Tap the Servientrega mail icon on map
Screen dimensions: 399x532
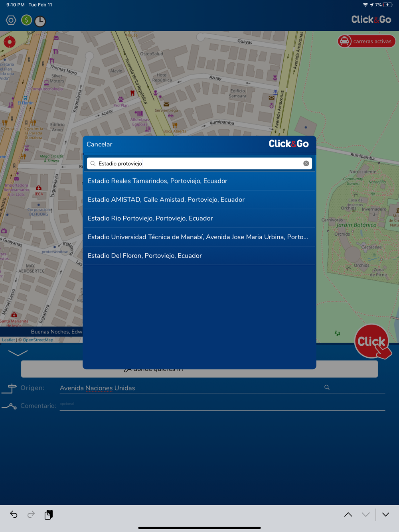[166, 104]
